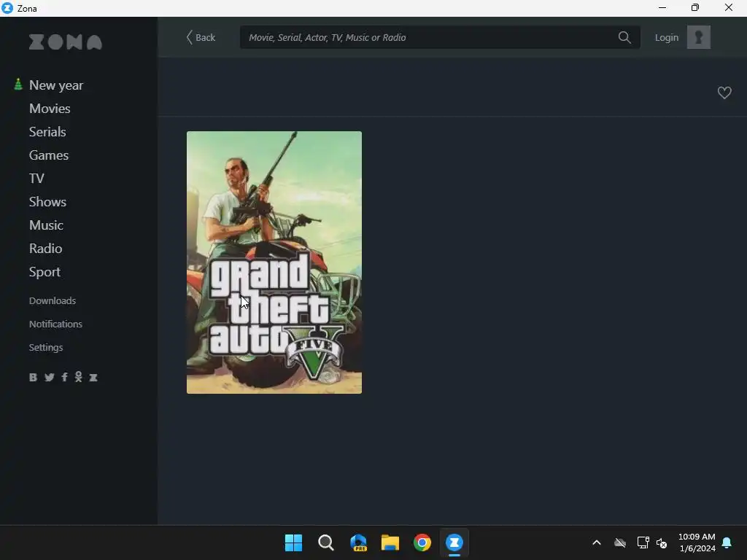Open Serials section
The height and width of the screenshot is (560, 747).
point(47,132)
